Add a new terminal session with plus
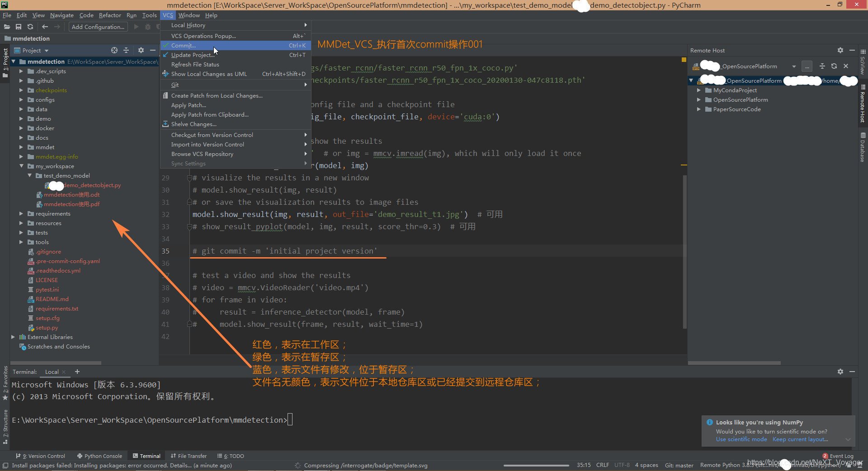The height and width of the screenshot is (471, 868). point(77,372)
